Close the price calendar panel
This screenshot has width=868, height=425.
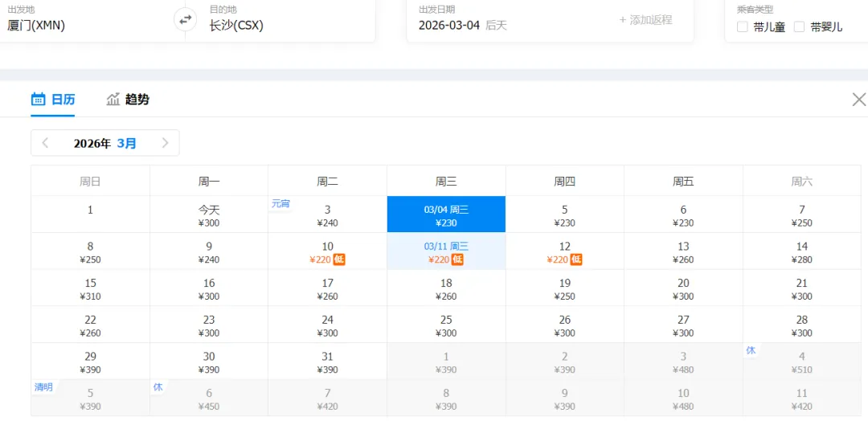coord(858,100)
